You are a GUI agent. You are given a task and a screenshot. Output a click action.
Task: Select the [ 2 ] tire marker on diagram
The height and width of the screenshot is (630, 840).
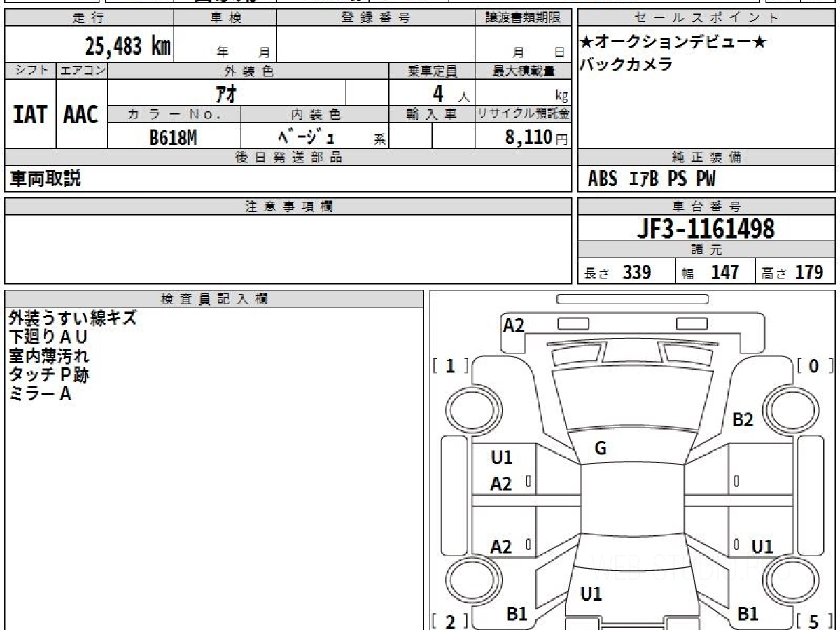(451, 621)
